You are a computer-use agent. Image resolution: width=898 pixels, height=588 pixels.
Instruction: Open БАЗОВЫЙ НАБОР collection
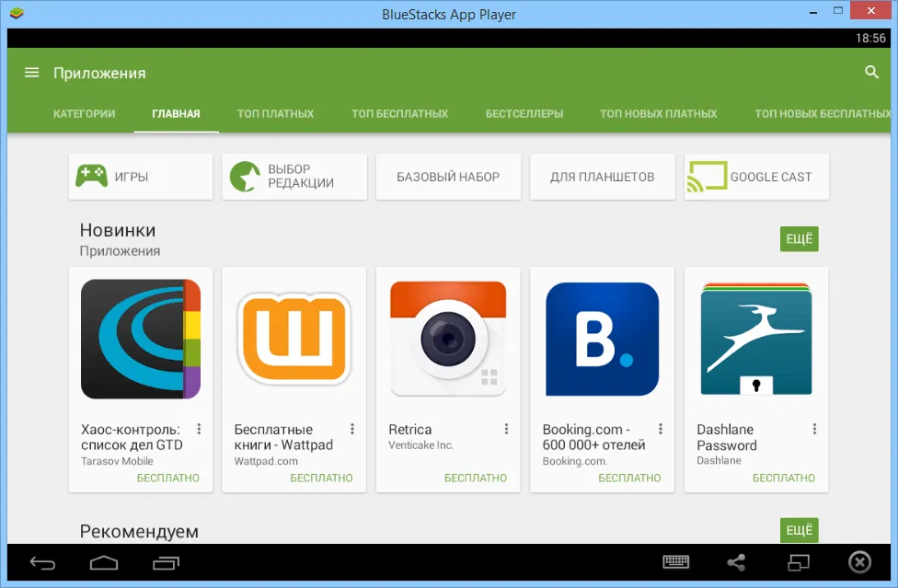click(x=448, y=176)
